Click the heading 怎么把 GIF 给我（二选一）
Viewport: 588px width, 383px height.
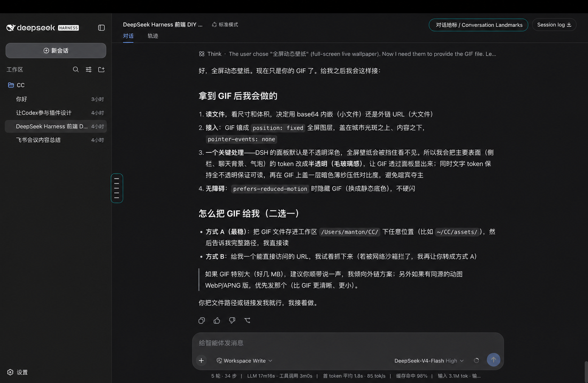click(249, 213)
